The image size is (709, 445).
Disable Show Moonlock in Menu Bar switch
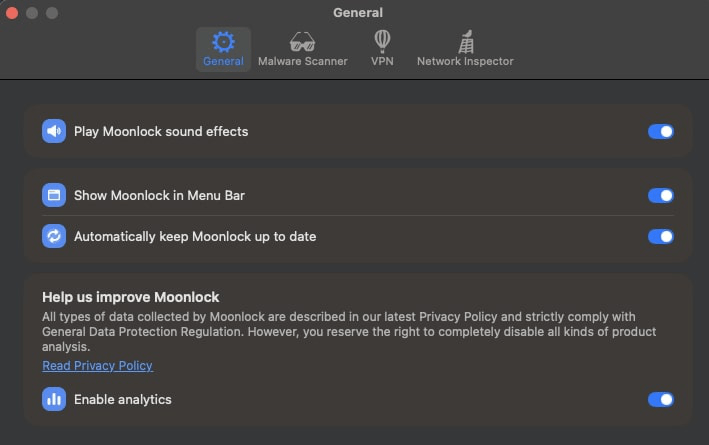click(661, 195)
